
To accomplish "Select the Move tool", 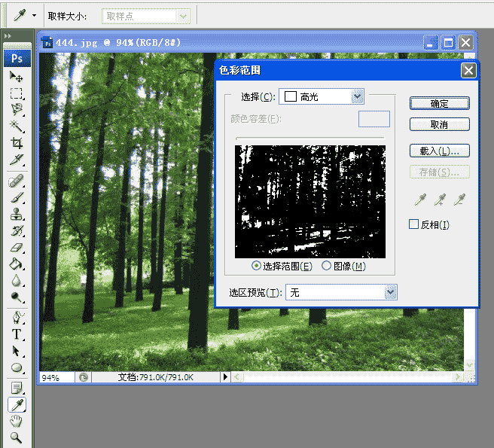I will click(16, 77).
